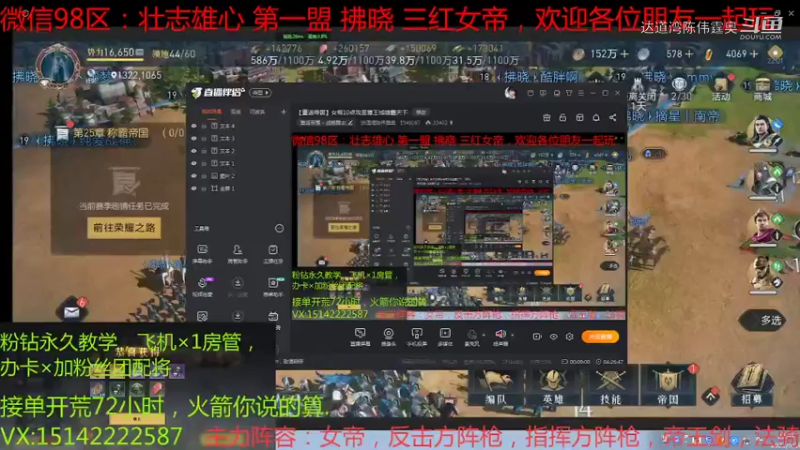Open stream settings via the hexagon gear icon

(x=569, y=337)
